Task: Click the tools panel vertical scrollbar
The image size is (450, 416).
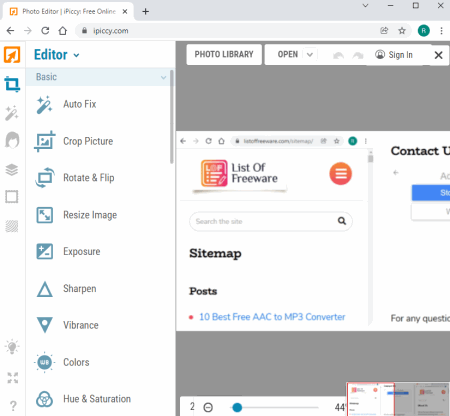Action: (x=172, y=117)
